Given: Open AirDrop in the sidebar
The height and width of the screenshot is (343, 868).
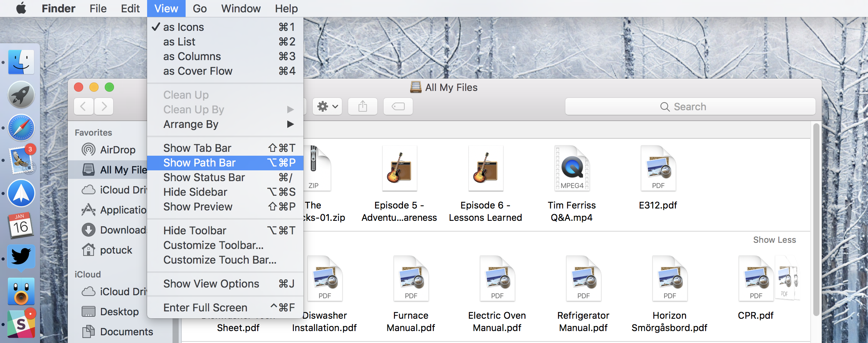Looking at the screenshot, I should pos(117,150).
